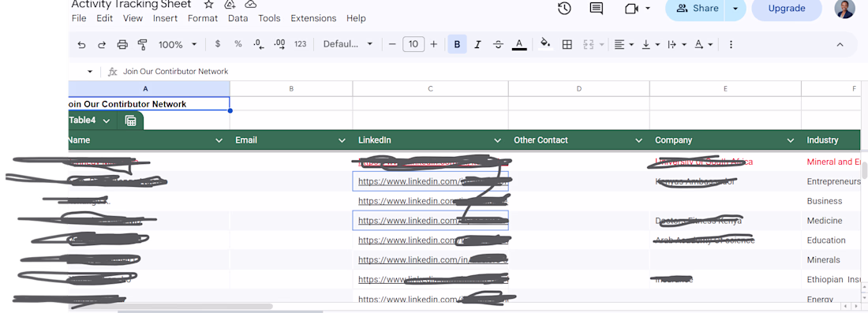
Task: Click the merge cells icon
Action: pos(589,44)
